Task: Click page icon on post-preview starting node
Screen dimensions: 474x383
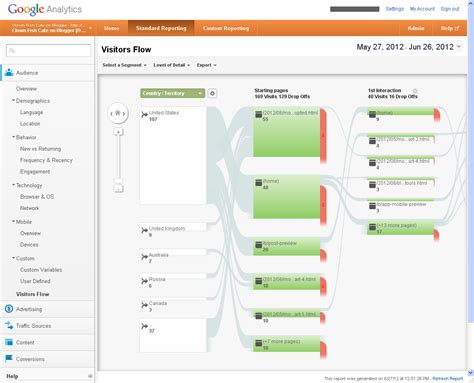Action: (x=259, y=245)
